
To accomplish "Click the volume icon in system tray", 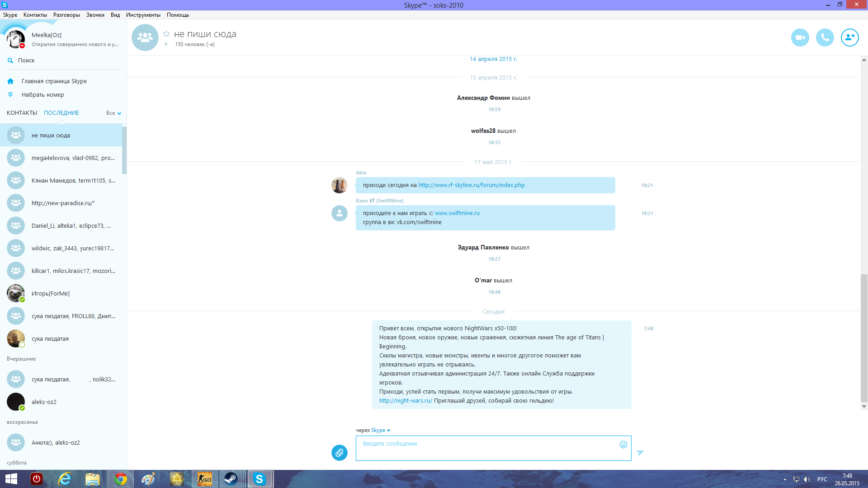I will [807, 479].
